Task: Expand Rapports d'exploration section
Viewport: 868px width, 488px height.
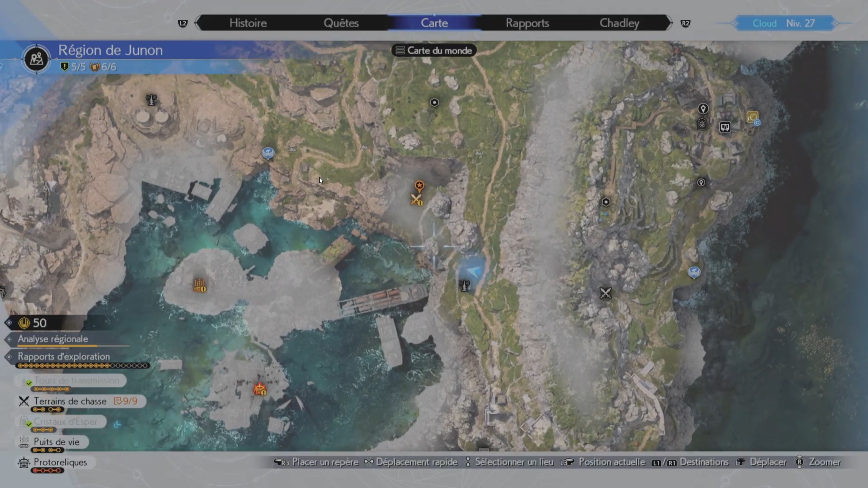Action: coord(64,357)
